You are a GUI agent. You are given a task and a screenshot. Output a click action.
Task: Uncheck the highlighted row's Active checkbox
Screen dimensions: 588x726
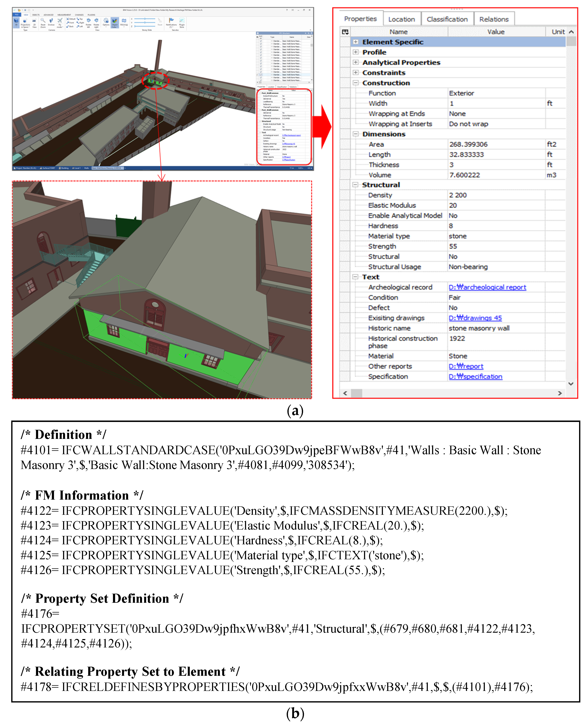coord(261,75)
